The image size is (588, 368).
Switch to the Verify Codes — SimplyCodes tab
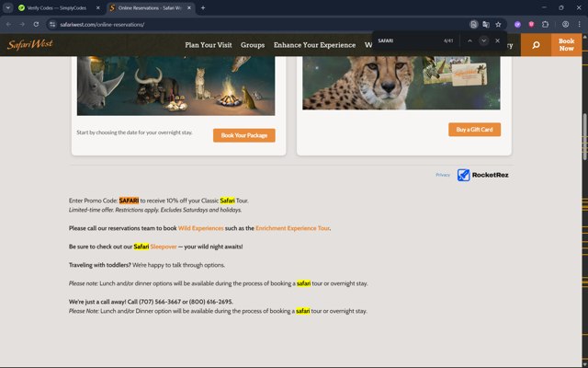(x=59, y=8)
